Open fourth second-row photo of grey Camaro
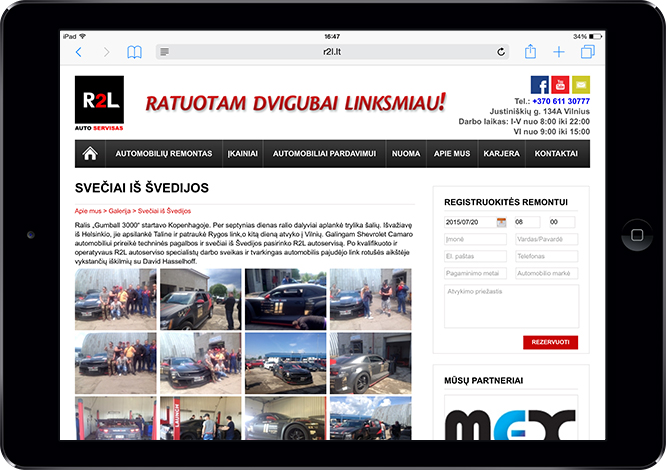Screen dimensions: 666x470 [371, 363]
